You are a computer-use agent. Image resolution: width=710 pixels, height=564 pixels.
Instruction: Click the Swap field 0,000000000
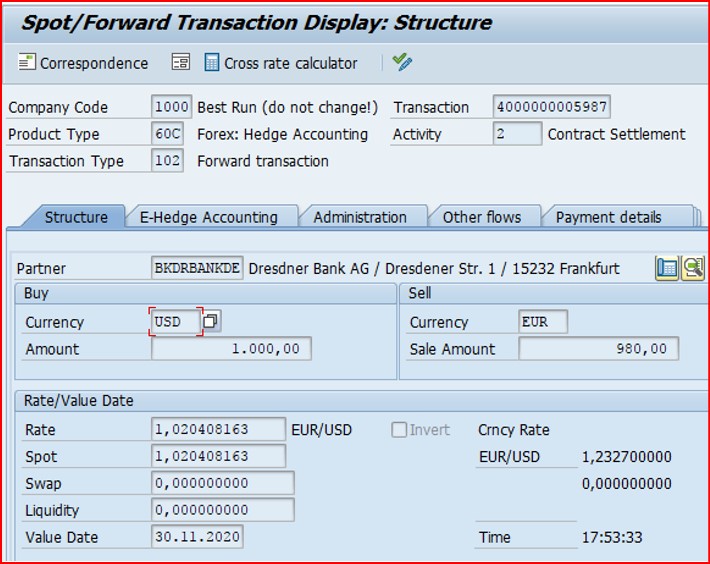coord(223,483)
